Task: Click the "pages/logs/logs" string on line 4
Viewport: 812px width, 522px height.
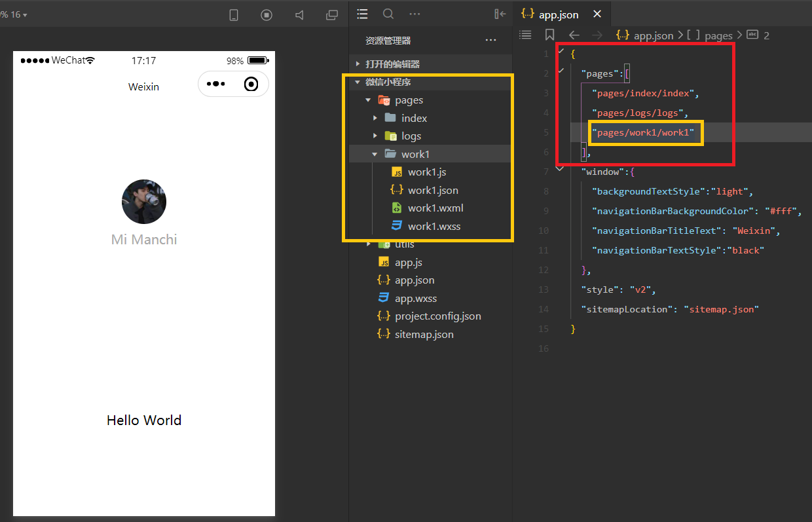Action: click(638, 113)
